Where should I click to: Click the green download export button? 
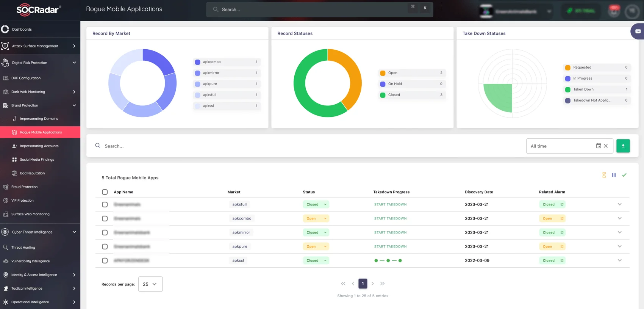tap(623, 146)
